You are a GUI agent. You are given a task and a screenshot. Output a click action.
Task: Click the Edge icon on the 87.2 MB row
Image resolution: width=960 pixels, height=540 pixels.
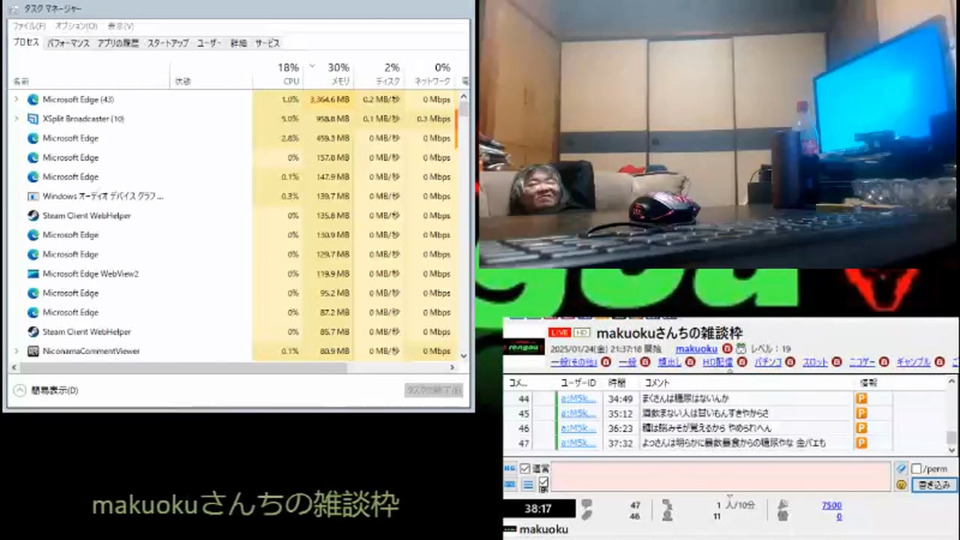point(33,312)
